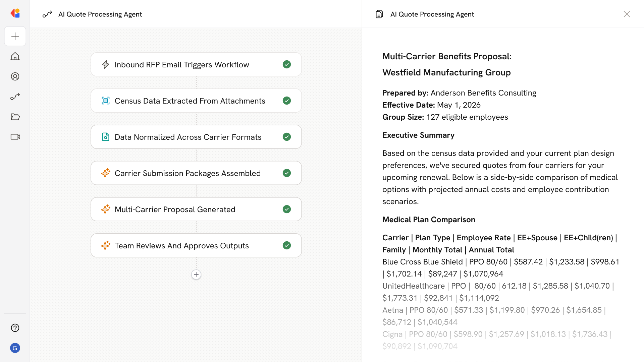Image resolution: width=644 pixels, height=362 pixels.
Task: Click the plus button in left sidebar
Action: [15, 36]
